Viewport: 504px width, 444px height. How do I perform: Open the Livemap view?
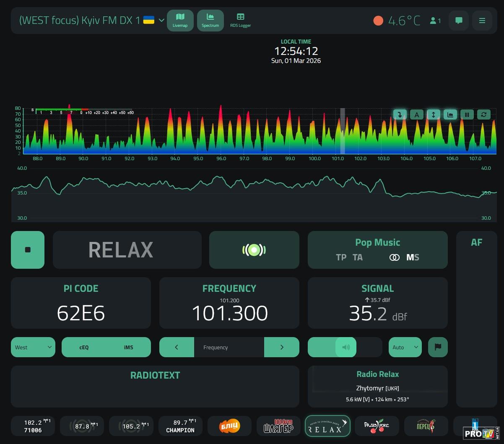(x=180, y=20)
